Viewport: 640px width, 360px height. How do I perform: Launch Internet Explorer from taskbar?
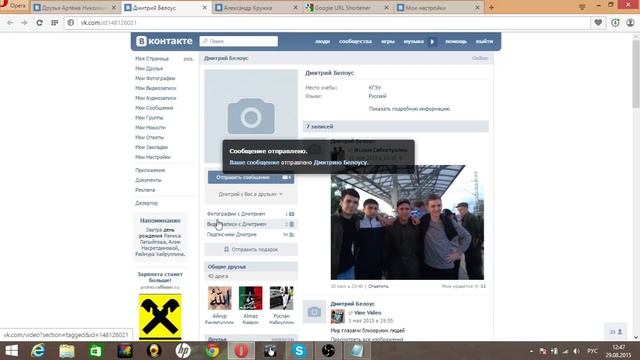click(x=38, y=351)
